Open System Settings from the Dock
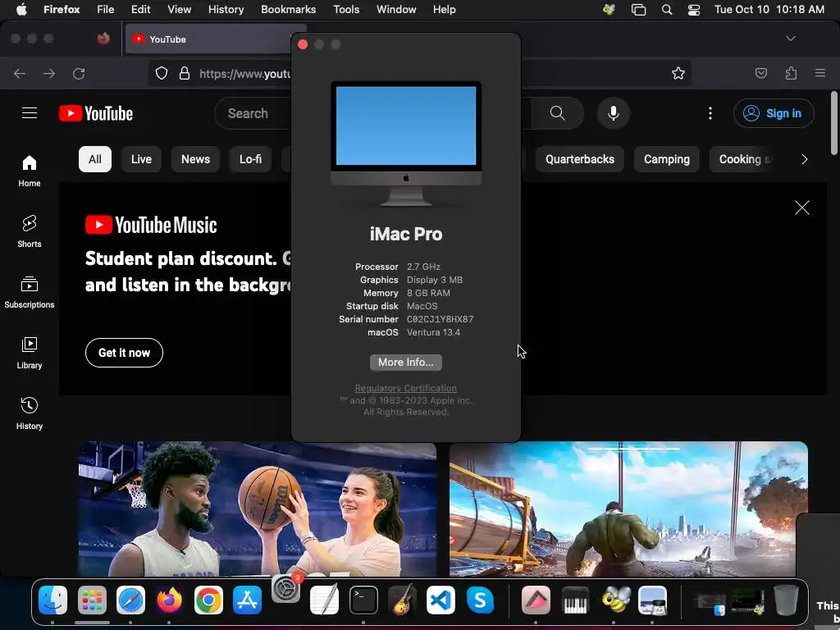 click(x=286, y=589)
